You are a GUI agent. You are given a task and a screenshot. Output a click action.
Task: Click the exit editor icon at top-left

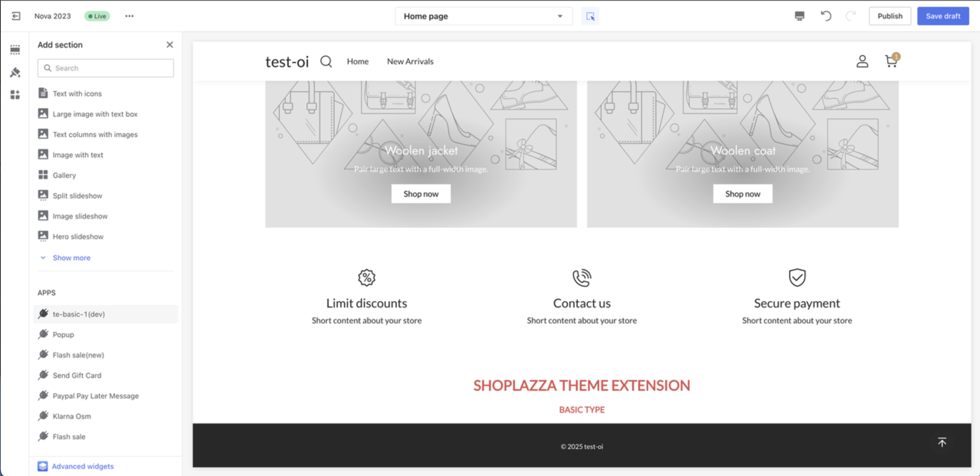16,16
